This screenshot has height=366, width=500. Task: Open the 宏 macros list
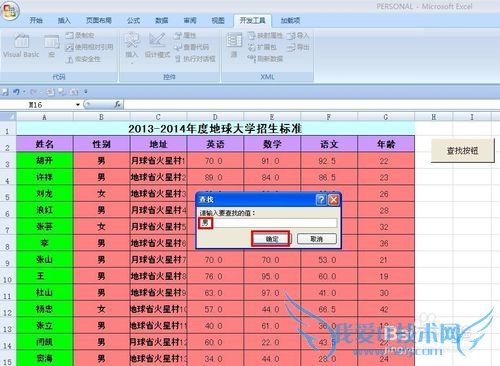[52, 46]
